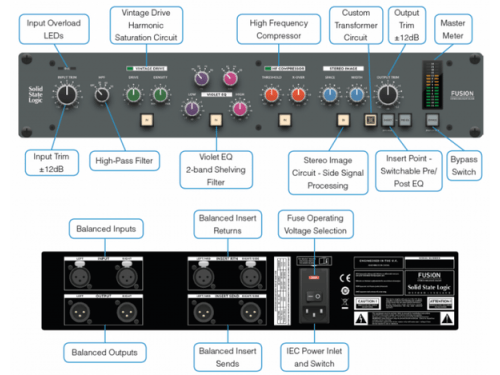
Task: Click the left Balanced Input XLR connector
Action: coord(80,276)
